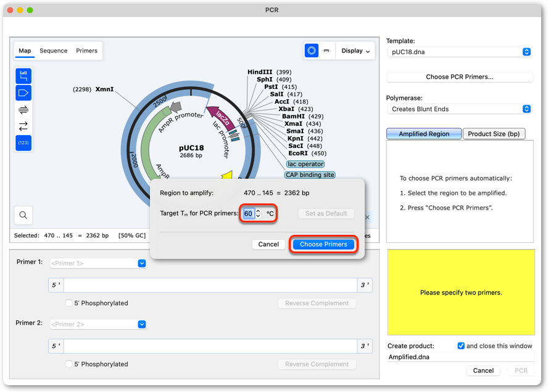Click the SalI (417) enzyme label
Screen dimensions: 548x392
pyautogui.click(x=286, y=94)
